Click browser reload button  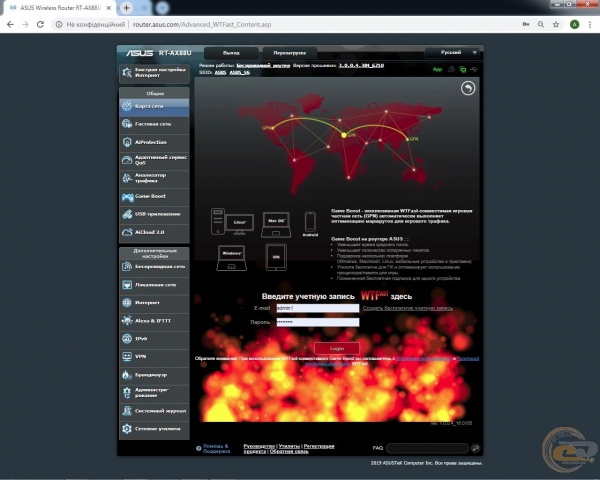40,24
